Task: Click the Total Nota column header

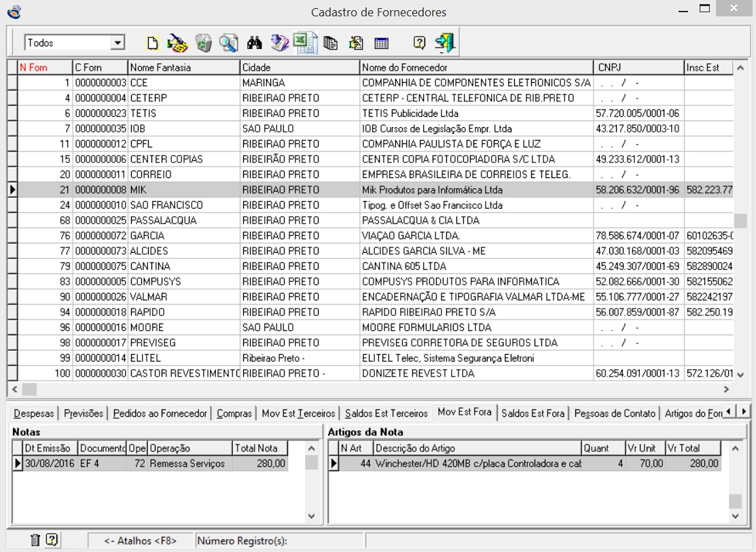Action: click(260, 448)
